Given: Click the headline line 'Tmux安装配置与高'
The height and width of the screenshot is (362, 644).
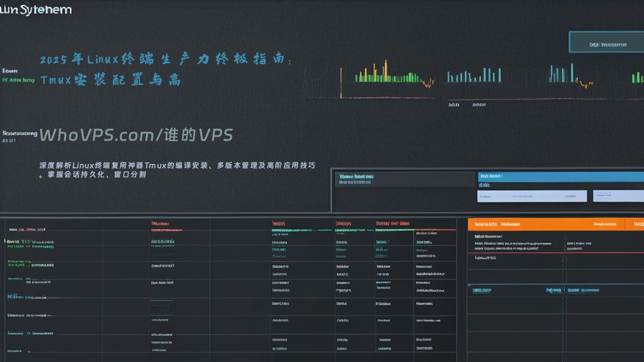Looking at the screenshot, I should click(x=110, y=79).
